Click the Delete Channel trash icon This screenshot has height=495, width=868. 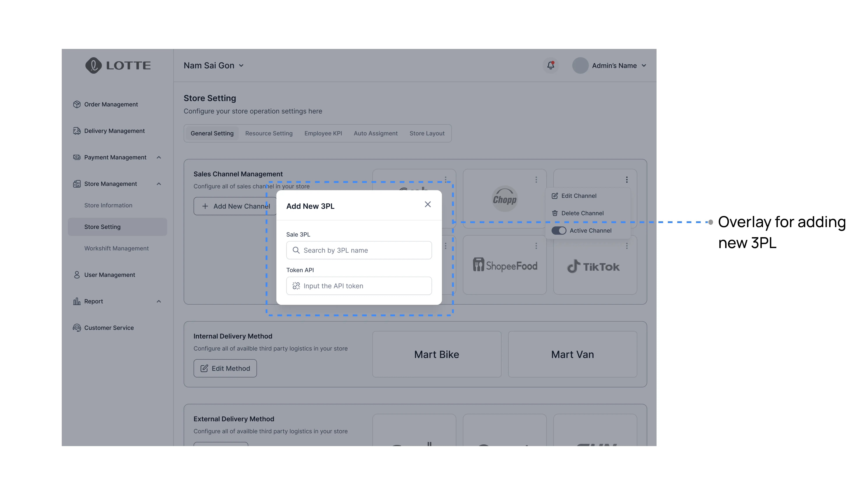point(555,213)
